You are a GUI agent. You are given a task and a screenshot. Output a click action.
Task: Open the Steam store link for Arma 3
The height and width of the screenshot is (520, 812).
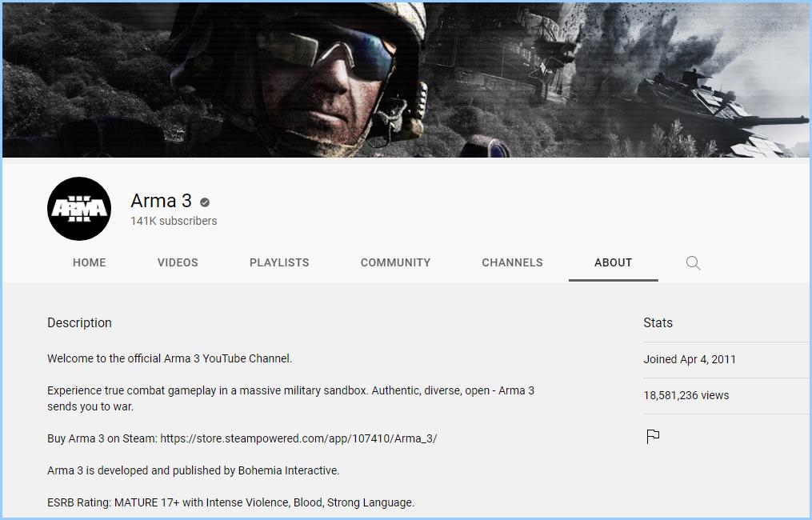point(298,438)
